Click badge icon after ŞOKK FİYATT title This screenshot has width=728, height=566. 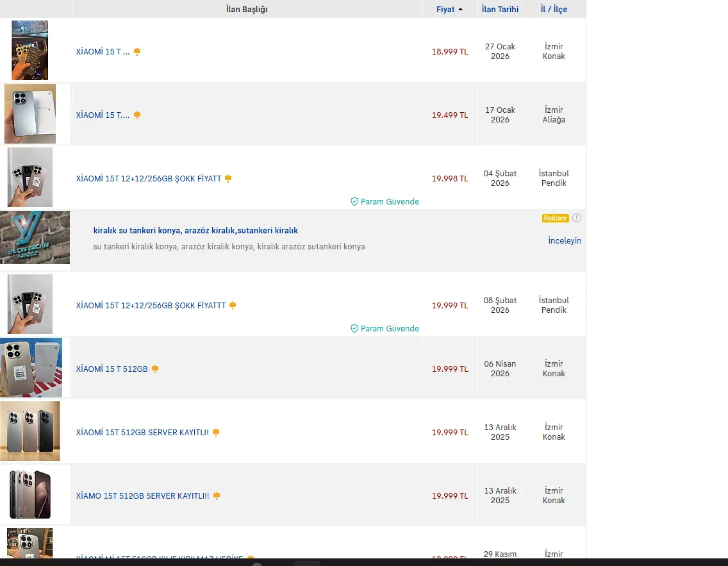tap(228, 178)
